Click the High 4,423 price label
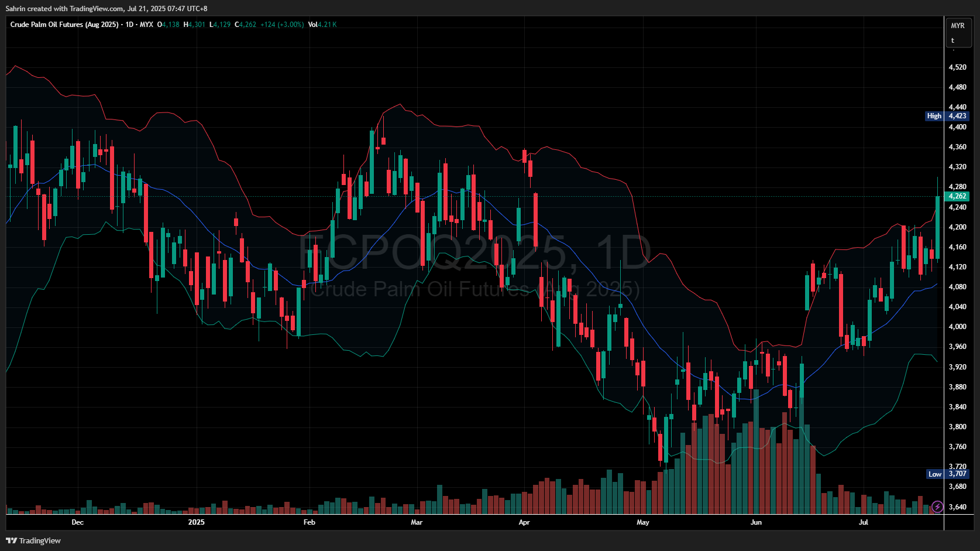 tap(947, 116)
